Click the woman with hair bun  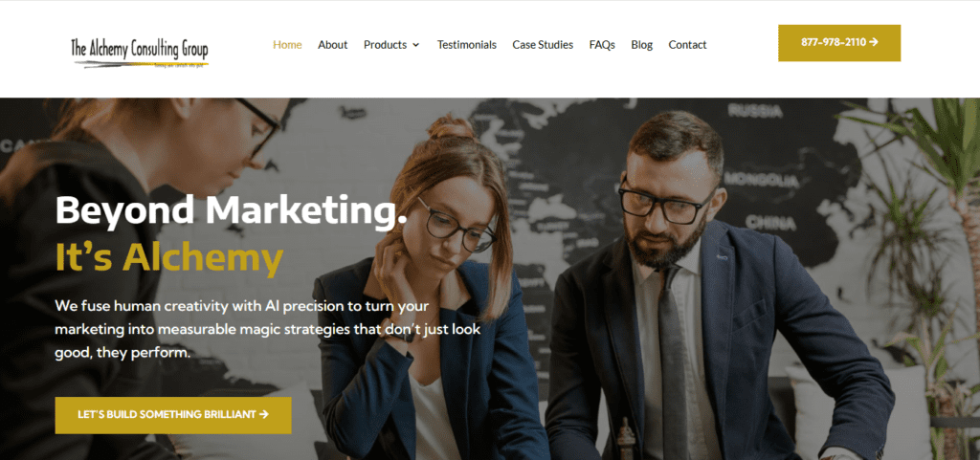(432, 294)
